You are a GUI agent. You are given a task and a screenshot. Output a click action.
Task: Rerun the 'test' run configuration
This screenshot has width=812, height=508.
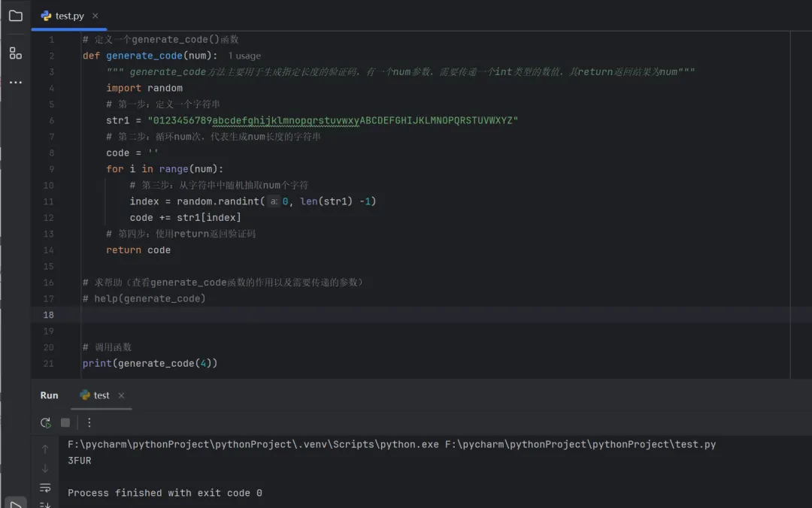coord(46,422)
